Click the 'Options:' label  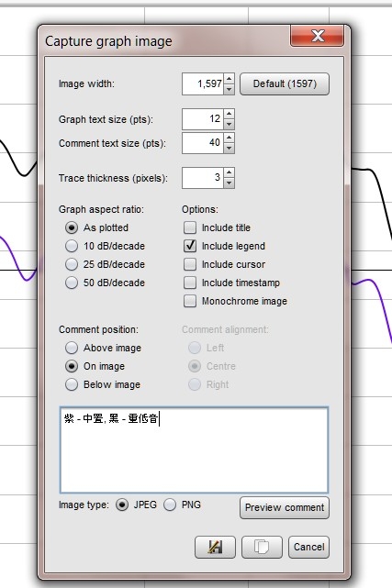pos(199,209)
